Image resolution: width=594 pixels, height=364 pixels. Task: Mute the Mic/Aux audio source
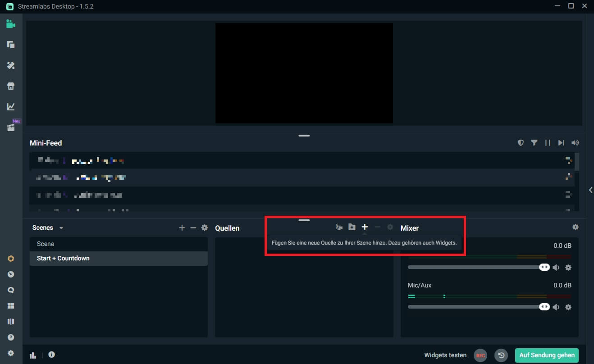click(556, 307)
